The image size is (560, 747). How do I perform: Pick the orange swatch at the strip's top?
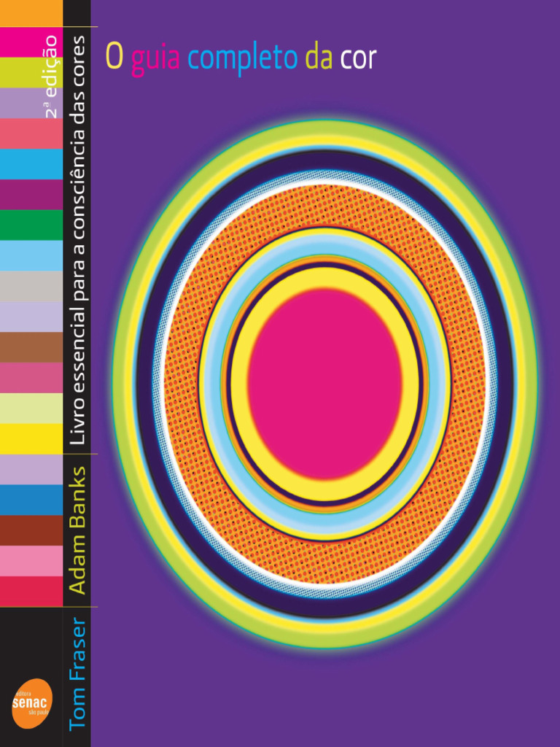click(31, 12)
